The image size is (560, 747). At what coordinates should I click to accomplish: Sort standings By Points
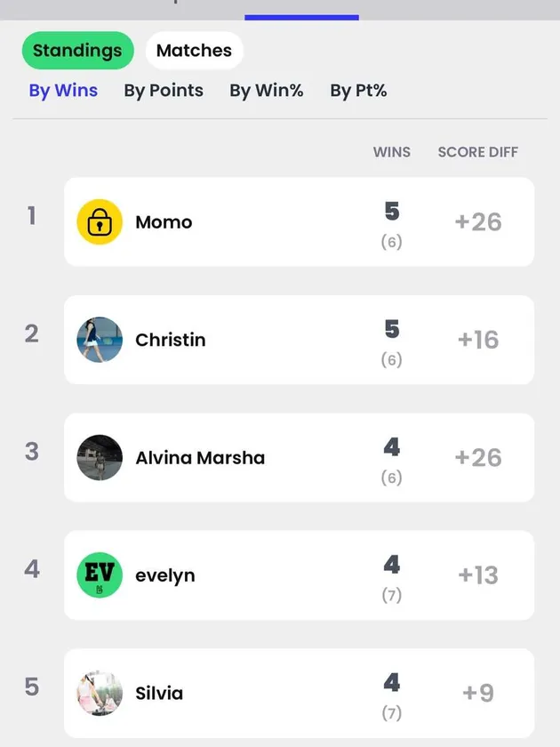pyautogui.click(x=164, y=91)
